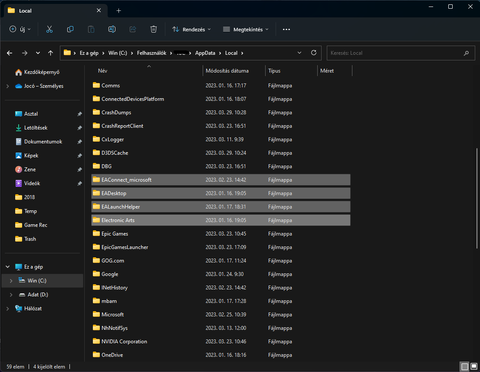Click the Delete trash can icon
Viewport: 480px width, 372px height.
[x=153, y=29]
